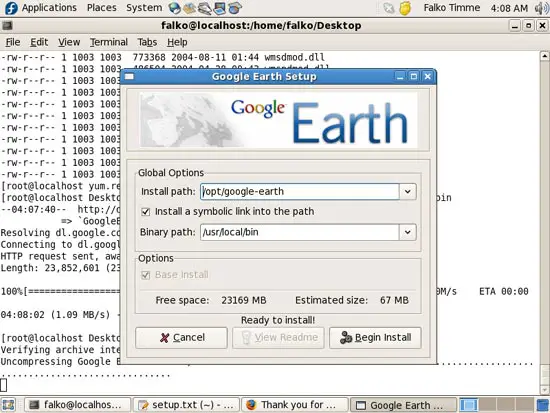Click the 'ETA 00:00' text in terminal
550x413 pixels.
504,292
